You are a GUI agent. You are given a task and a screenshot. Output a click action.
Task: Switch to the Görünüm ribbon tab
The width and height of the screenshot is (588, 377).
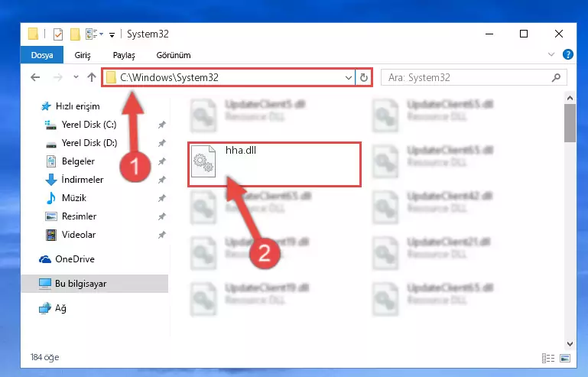[174, 55]
